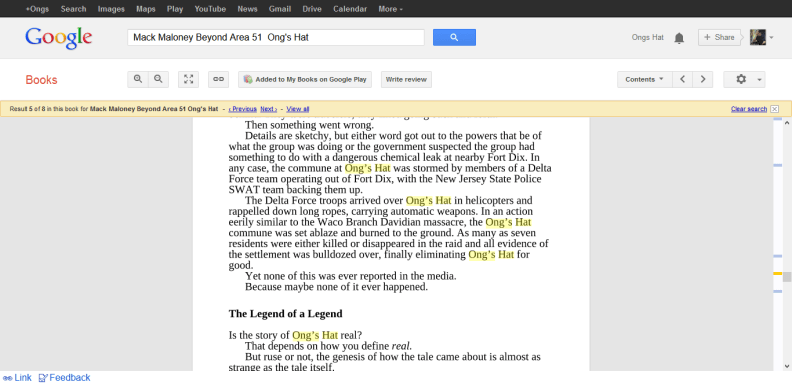Image resolution: width=792 pixels, height=386 pixels.
Task: Open account dropdown arrow beside avatar
Action: point(771,37)
